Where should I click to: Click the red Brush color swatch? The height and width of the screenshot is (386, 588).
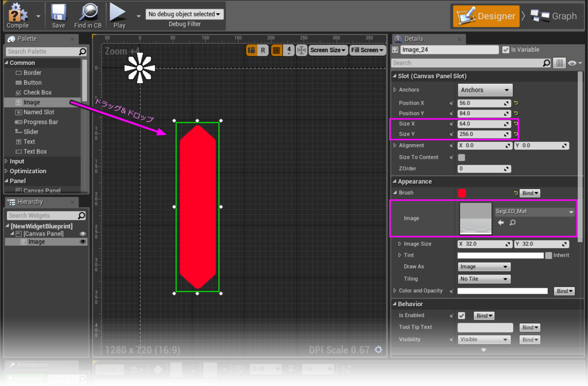pos(462,193)
